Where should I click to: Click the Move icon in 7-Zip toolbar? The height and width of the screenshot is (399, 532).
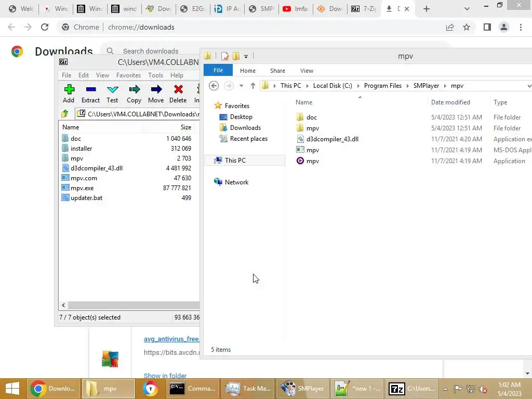(x=156, y=94)
